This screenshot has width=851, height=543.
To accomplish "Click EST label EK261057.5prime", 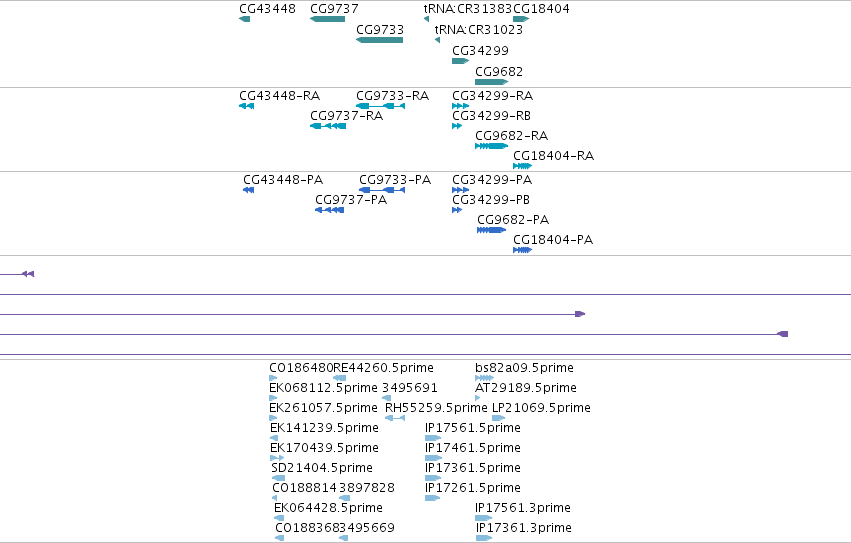I will pos(323,408).
